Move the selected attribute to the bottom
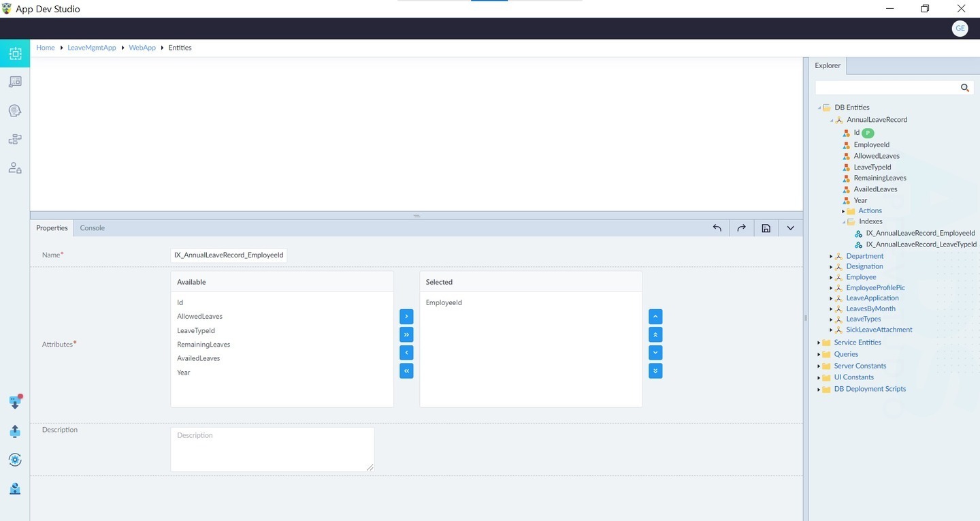Image resolution: width=980 pixels, height=521 pixels. pos(655,370)
